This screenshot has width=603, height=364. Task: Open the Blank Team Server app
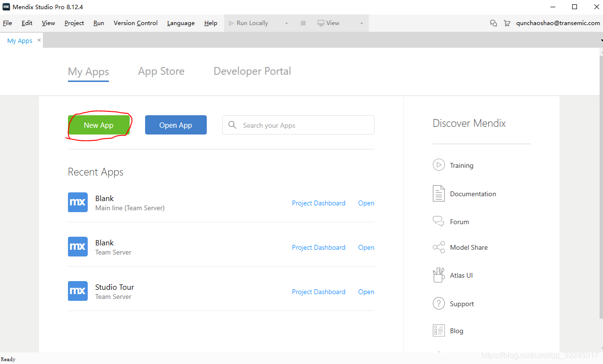point(366,247)
